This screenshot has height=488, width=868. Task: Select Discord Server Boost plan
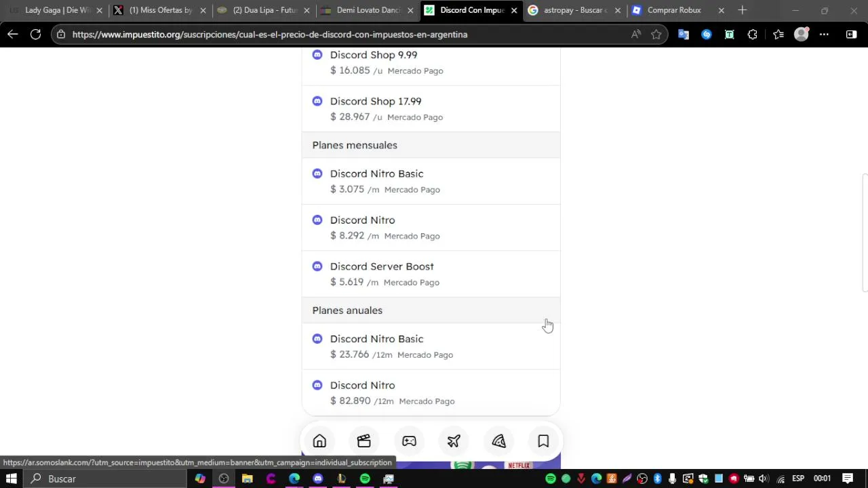[431, 274]
